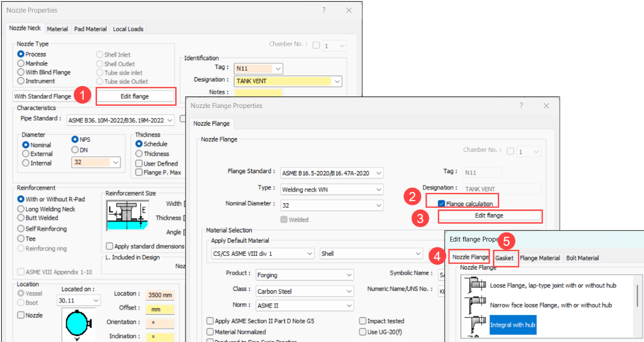The width and height of the screenshot is (644, 342).
Task: Toggle the Flange calculation checkbox
Action: click(x=441, y=204)
